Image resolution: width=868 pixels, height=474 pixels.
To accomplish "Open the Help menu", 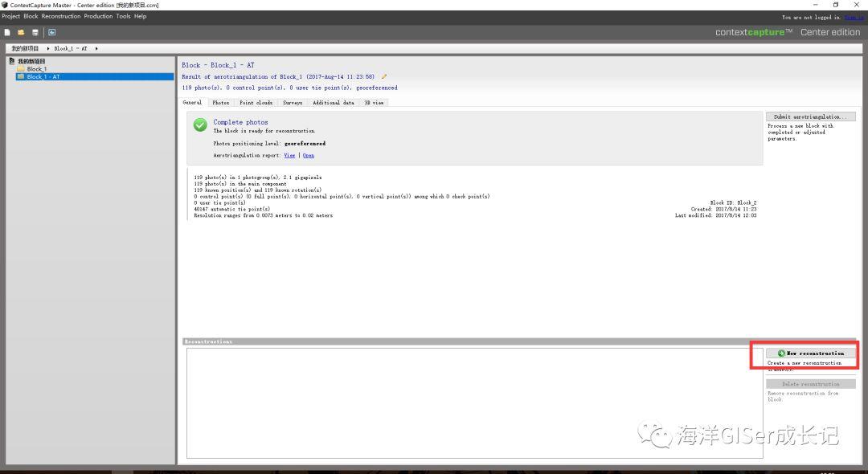I will tap(141, 16).
